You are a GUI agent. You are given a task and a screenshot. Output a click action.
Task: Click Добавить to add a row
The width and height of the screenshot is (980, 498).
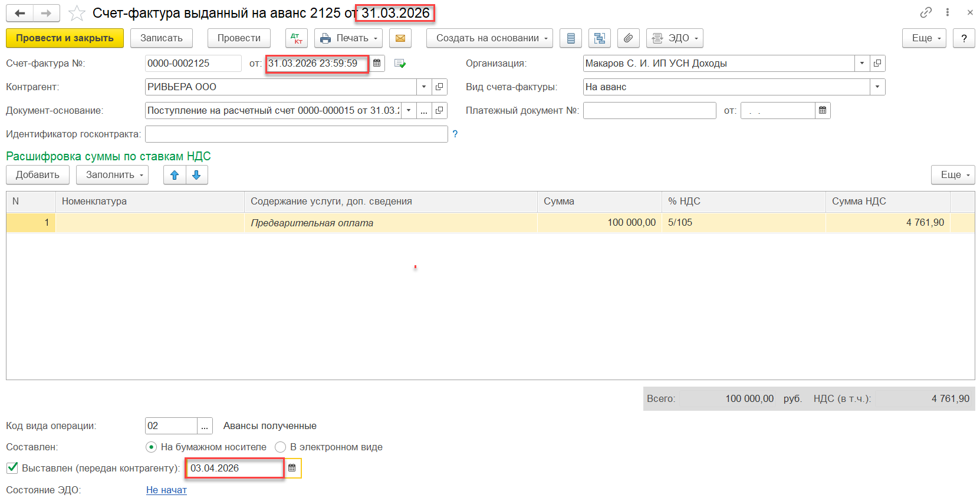click(38, 175)
